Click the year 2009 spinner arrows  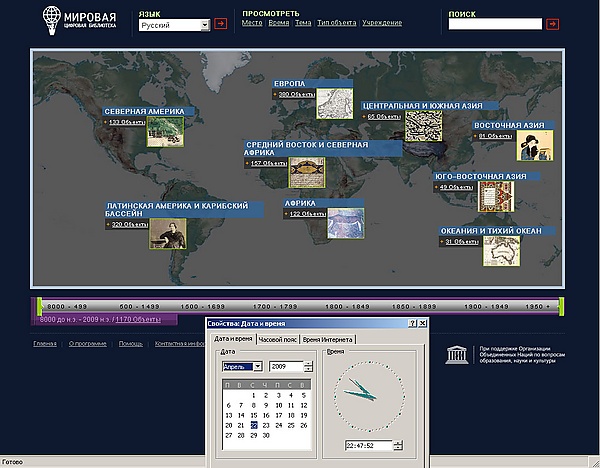pyautogui.click(x=309, y=367)
